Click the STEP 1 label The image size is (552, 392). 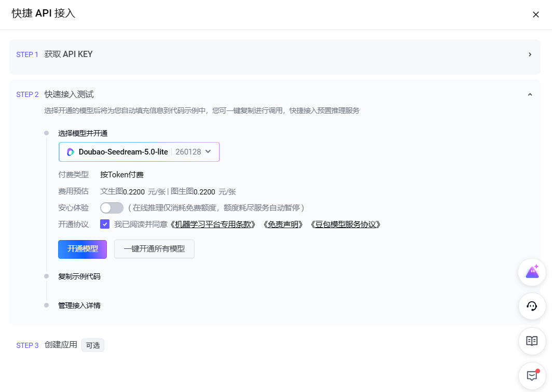(27, 54)
